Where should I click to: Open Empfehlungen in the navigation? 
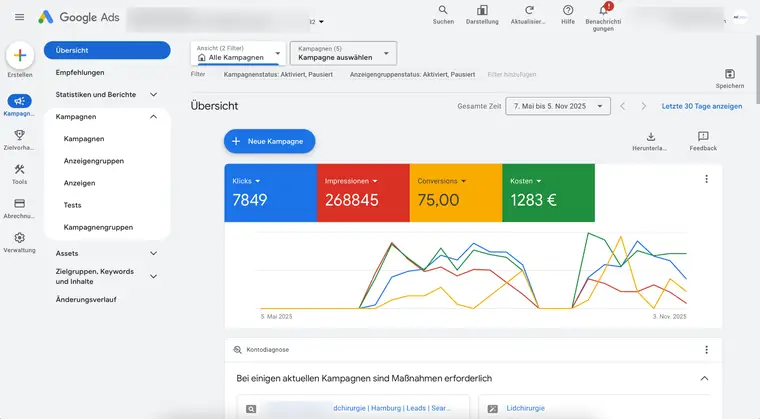80,72
